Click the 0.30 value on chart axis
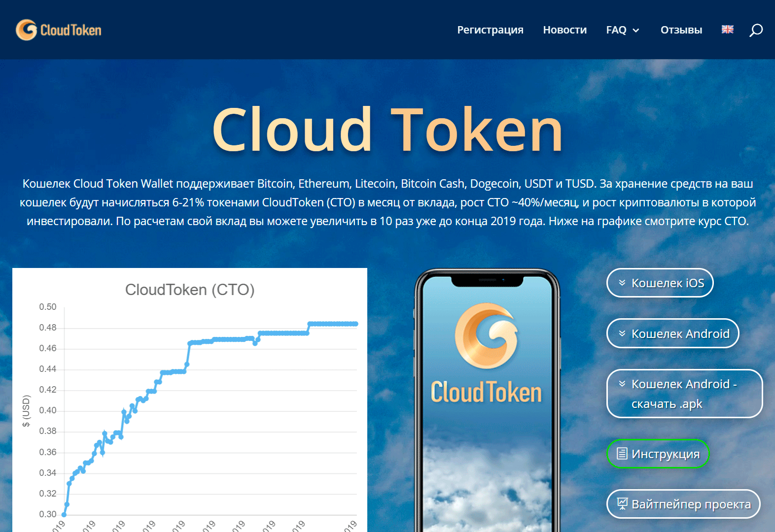Image resolution: width=775 pixels, height=532 pixels. (x=48, y=514)
